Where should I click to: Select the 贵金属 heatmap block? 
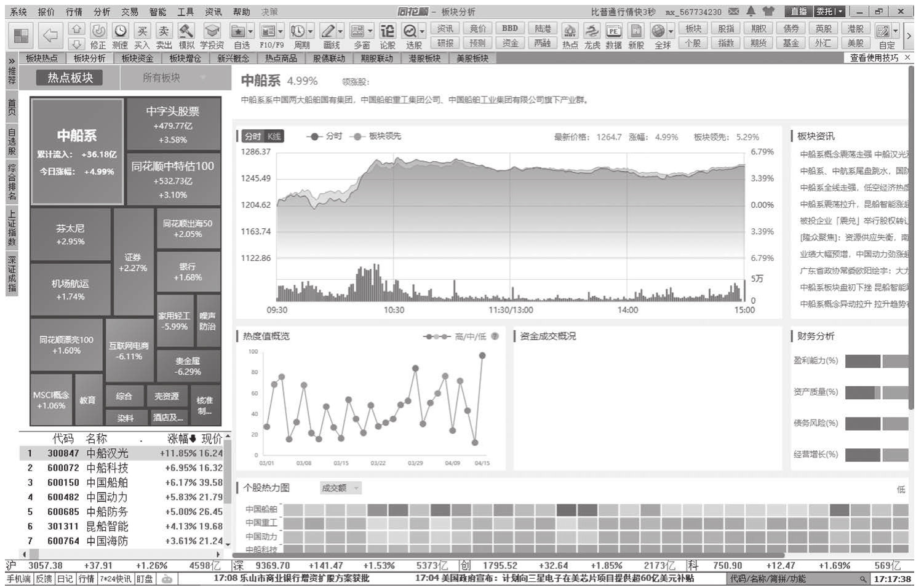pyautogui.click(x=188, y=367)
